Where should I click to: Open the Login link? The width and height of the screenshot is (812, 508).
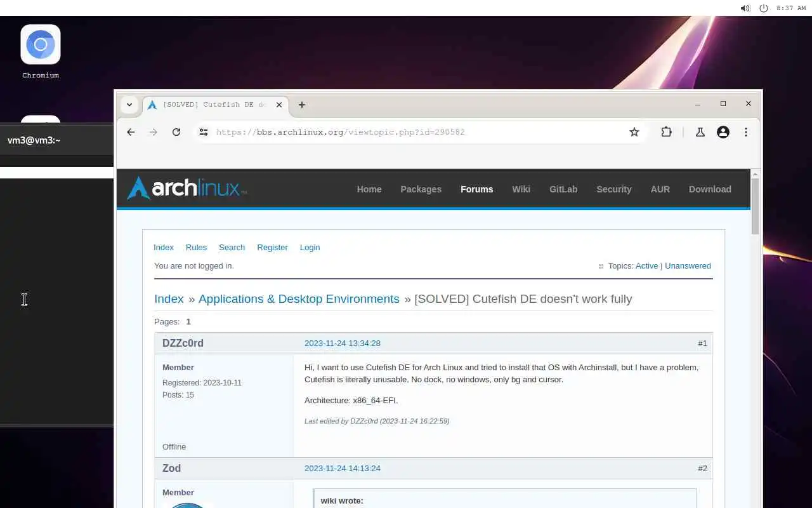(x=310, y=248)
